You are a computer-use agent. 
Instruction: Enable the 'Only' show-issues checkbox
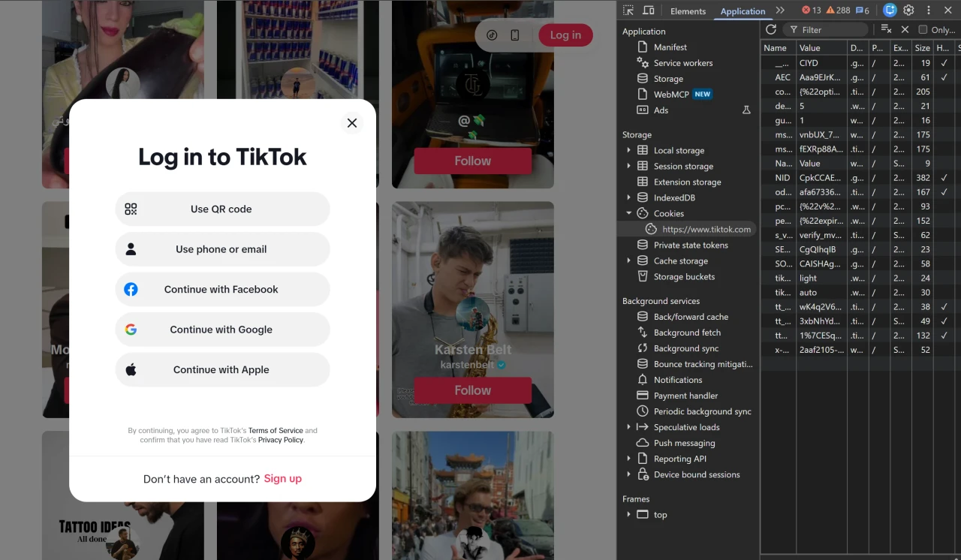tap(923, 30)
